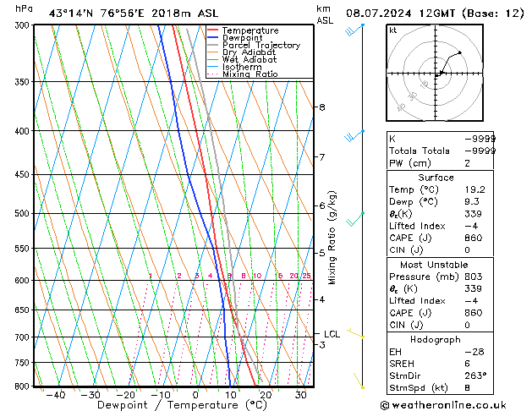Click the LCL label on the height axis
This screenshot has height=411, width=532.
click(332, 334)
